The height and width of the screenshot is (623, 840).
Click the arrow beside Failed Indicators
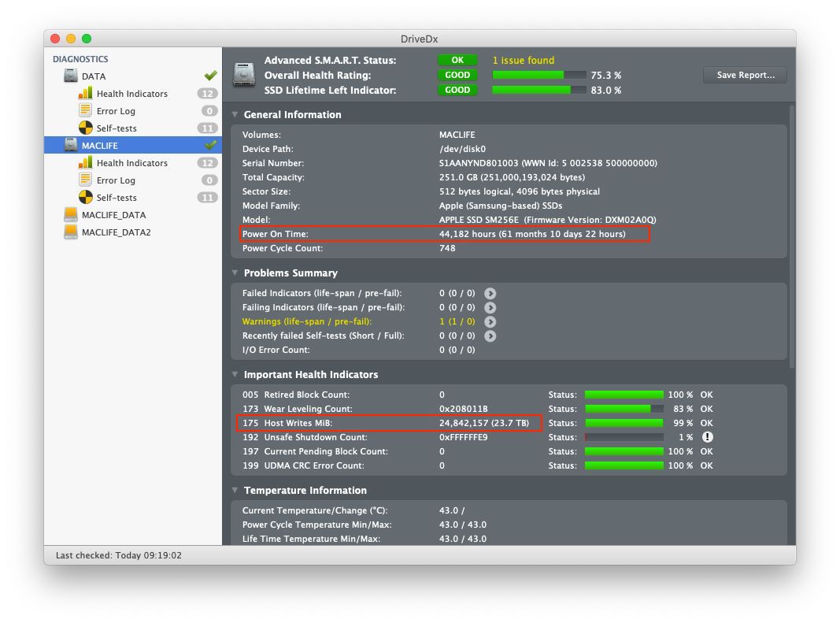[x=490, y=293]
